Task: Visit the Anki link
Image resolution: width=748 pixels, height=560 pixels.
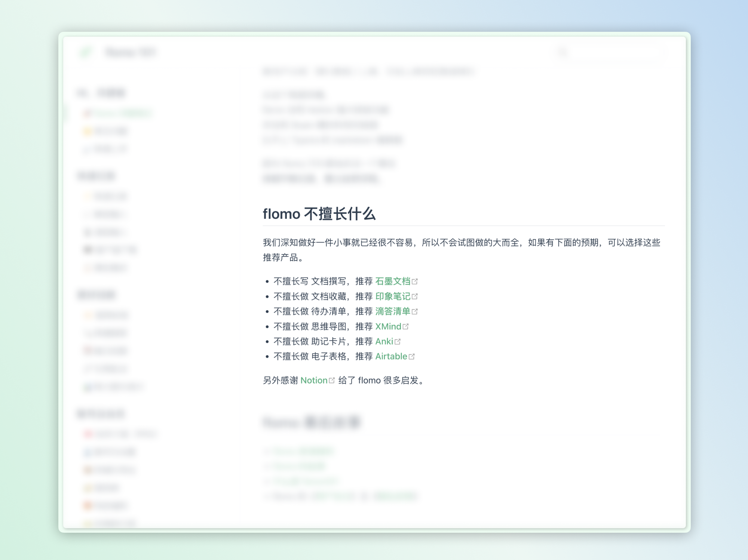Action: pos(384,341)
